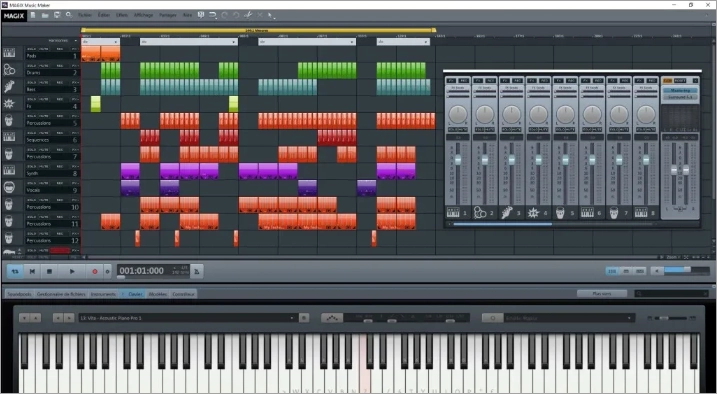
Task: Expand the third arranger section marker dropdown
Action: [x=353, y=42]
